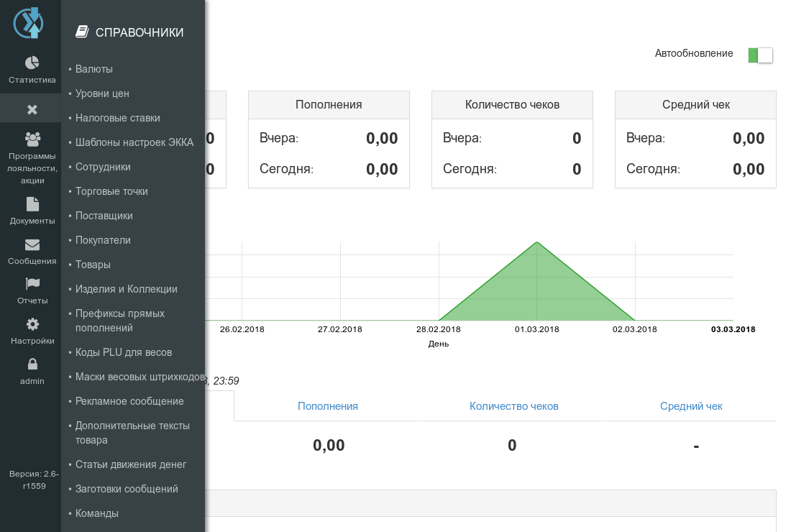Viewport: 791px width, 532px height.
Task: Open Валюты in the Справочники menu
Action: [x=93, y=69]
